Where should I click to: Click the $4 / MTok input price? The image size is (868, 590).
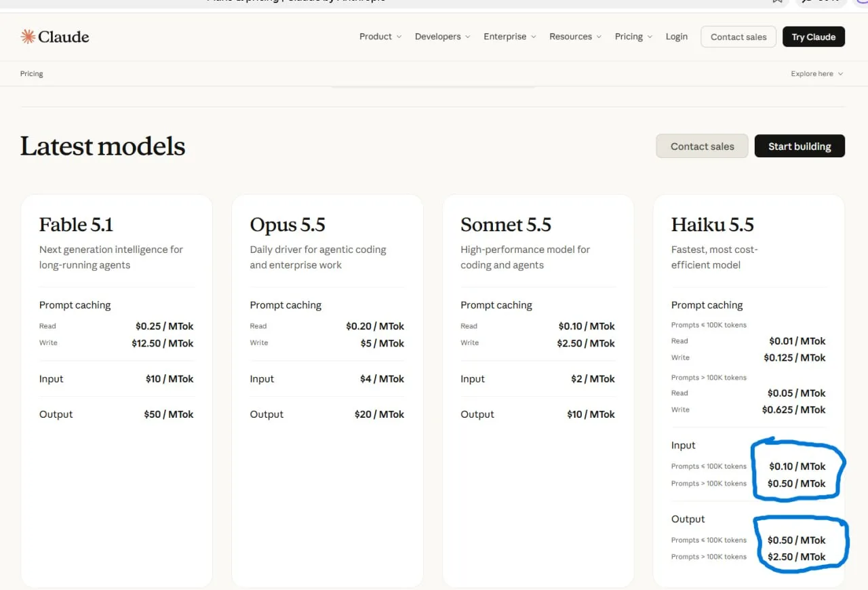[382, 379]
